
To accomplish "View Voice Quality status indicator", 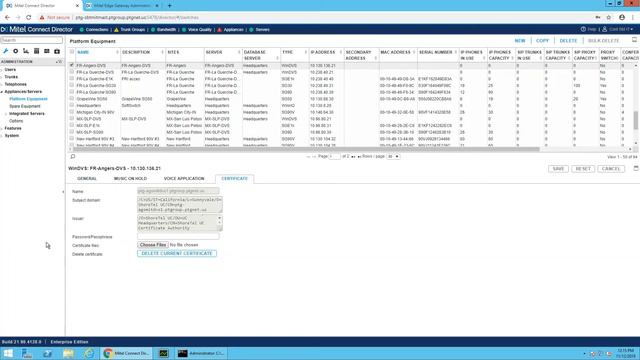I will pyautogui.click(x=197, y=30).
